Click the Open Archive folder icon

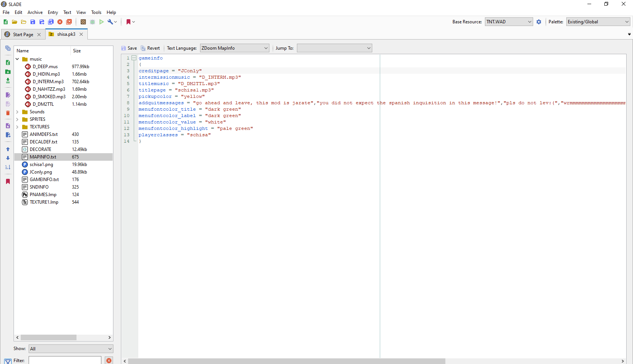15,22
